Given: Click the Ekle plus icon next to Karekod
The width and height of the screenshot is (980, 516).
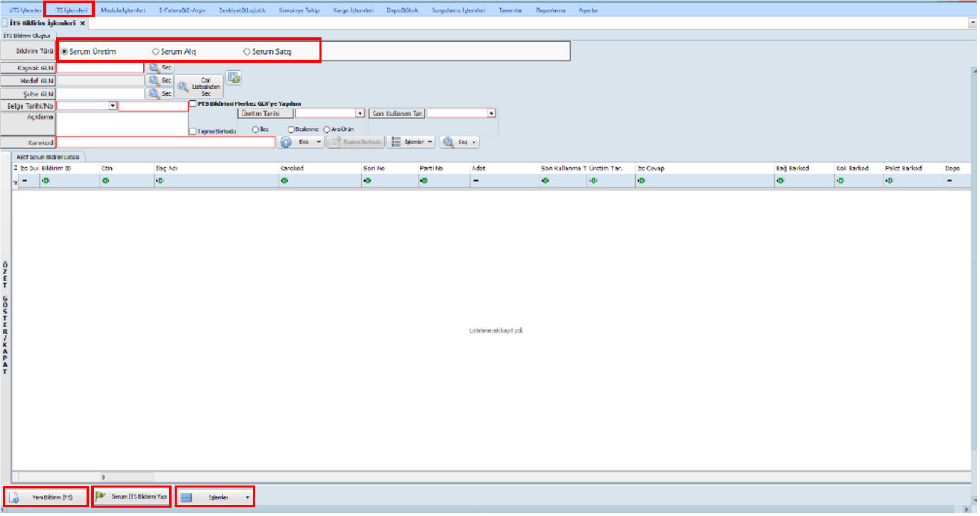Looking at the screenshot, I should point(285,142).
